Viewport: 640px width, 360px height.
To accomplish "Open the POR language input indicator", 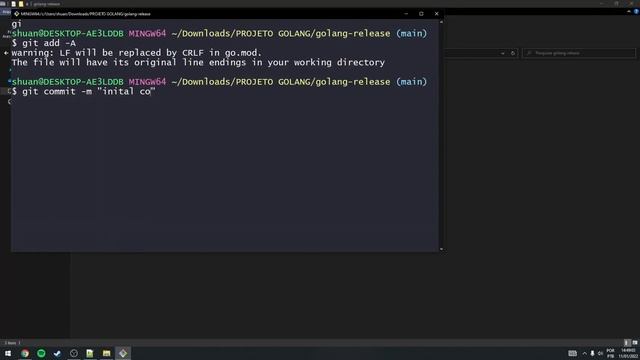I will (x=611, y=353).
